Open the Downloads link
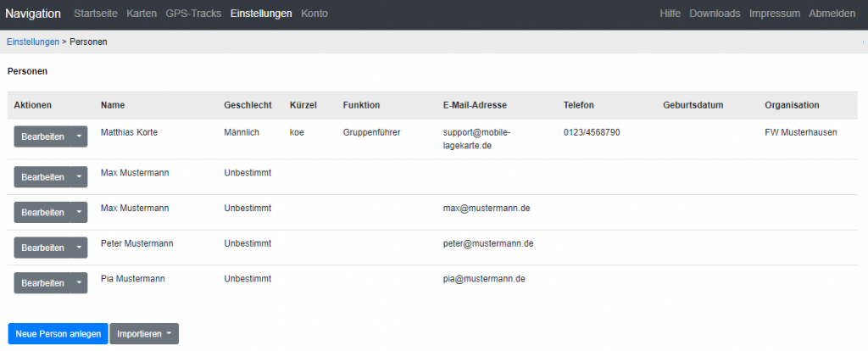Image resolution: width=868 pixels, height=351 pixels. 715,14
